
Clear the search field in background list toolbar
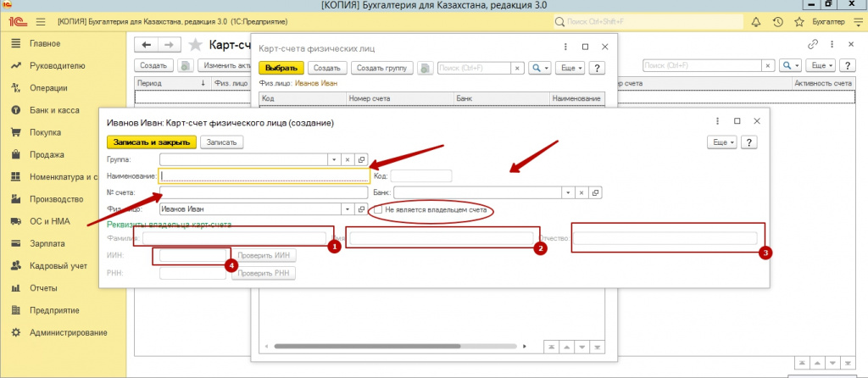pyautogui.click(x=768, y=65)
